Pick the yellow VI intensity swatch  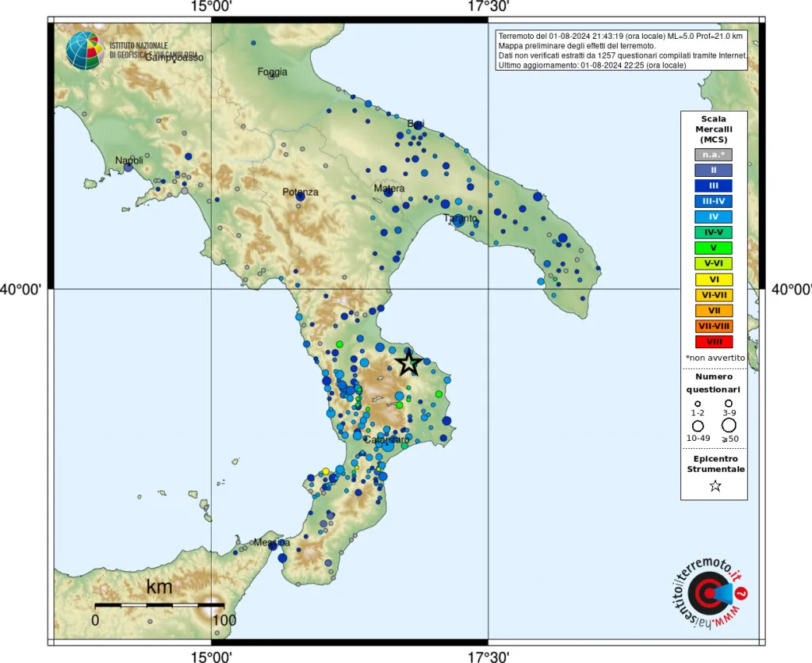[x=714, y=279]
